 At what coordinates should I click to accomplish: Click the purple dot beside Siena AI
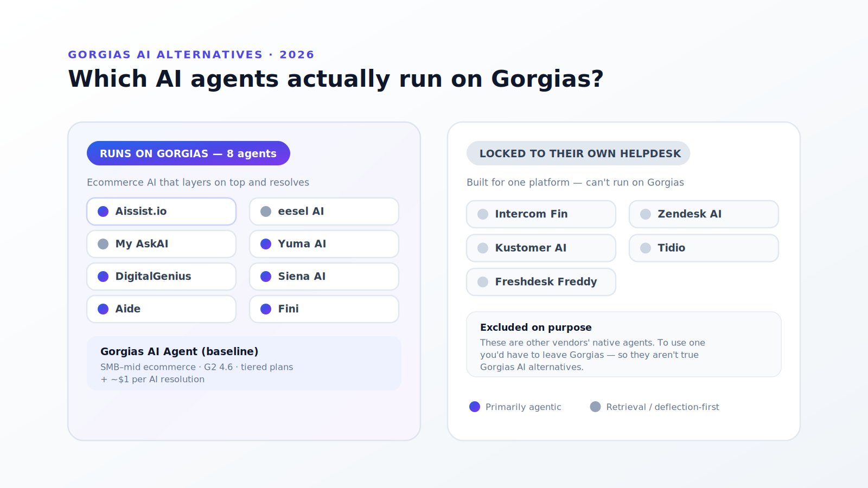(266, 277)
